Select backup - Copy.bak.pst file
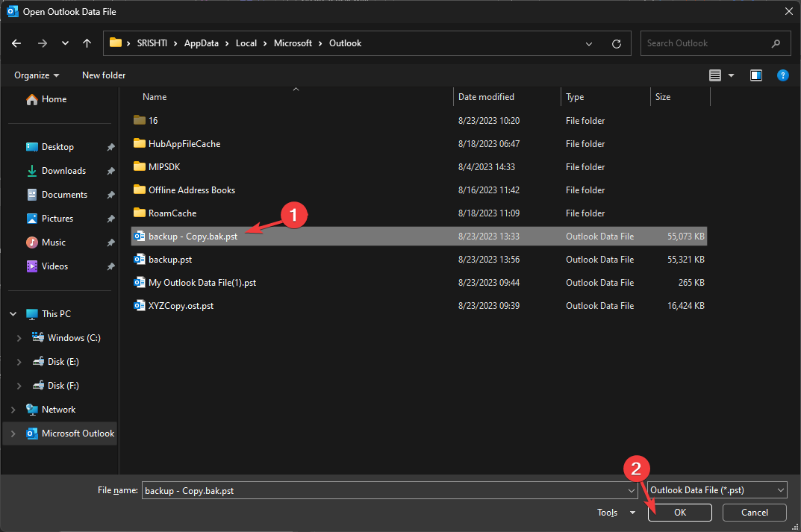 (419, 237)
